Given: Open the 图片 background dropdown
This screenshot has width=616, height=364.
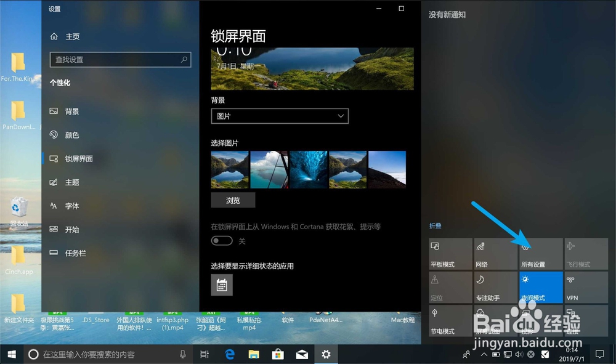Looking at the screenshot, I should (x=280, y=116).
